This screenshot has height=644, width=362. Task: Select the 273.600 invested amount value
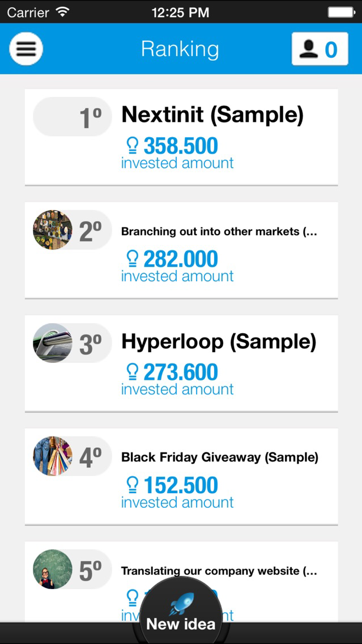click(181, 372)
